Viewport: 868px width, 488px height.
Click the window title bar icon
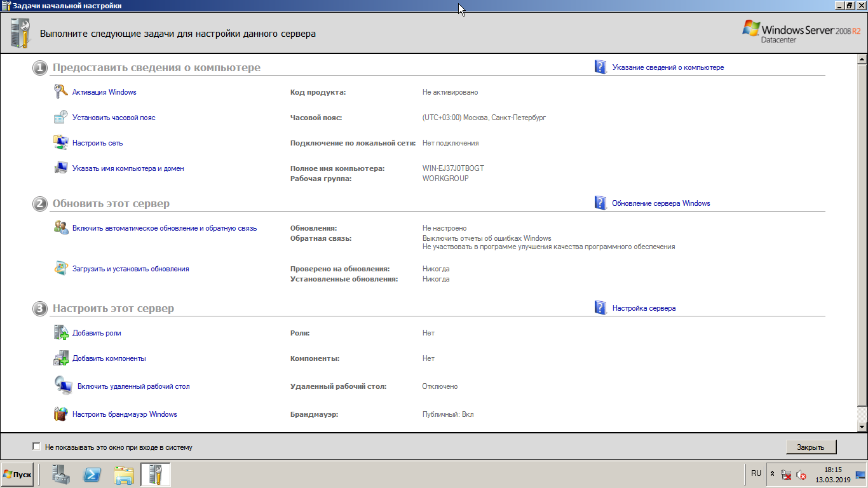6,6
